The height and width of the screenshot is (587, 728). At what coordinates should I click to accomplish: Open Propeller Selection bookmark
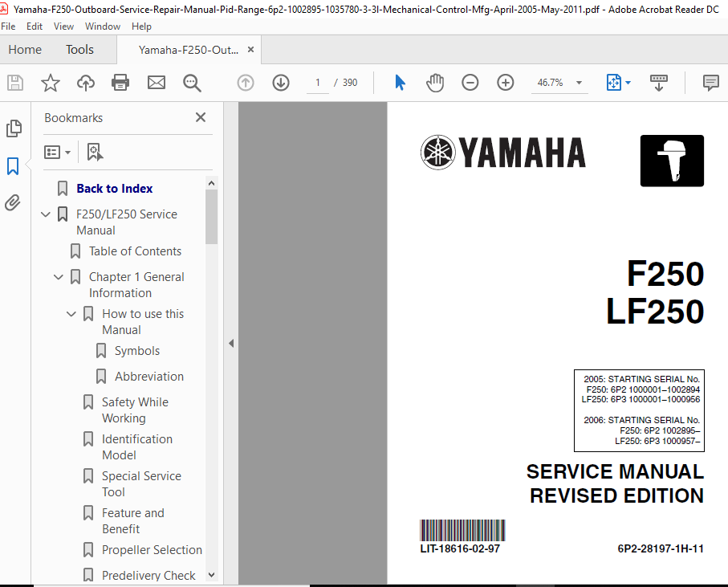152,550
